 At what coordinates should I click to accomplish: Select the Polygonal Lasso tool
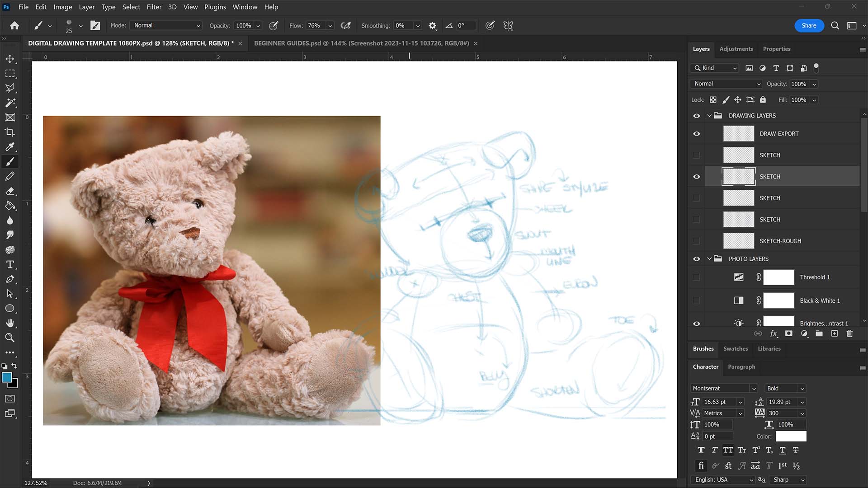[10, 88]
